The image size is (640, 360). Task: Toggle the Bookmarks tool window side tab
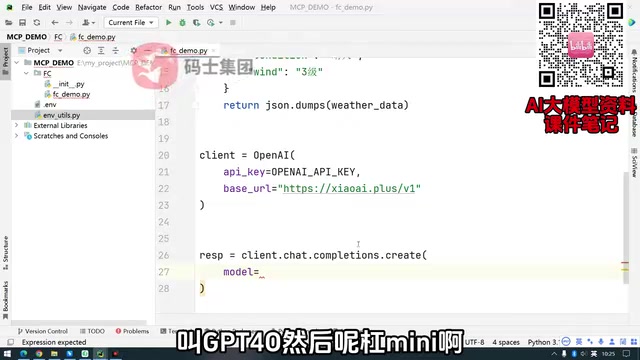(x=5, y=300)
